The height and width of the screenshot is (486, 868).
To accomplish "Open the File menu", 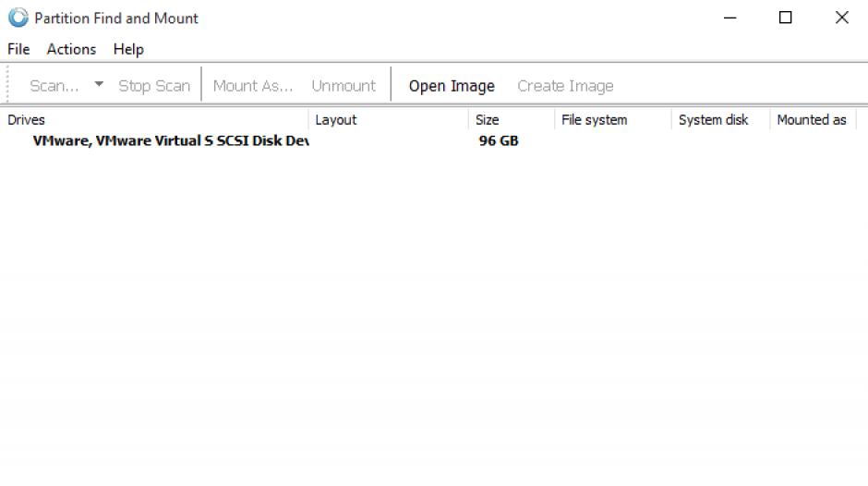I will (18, 49).
